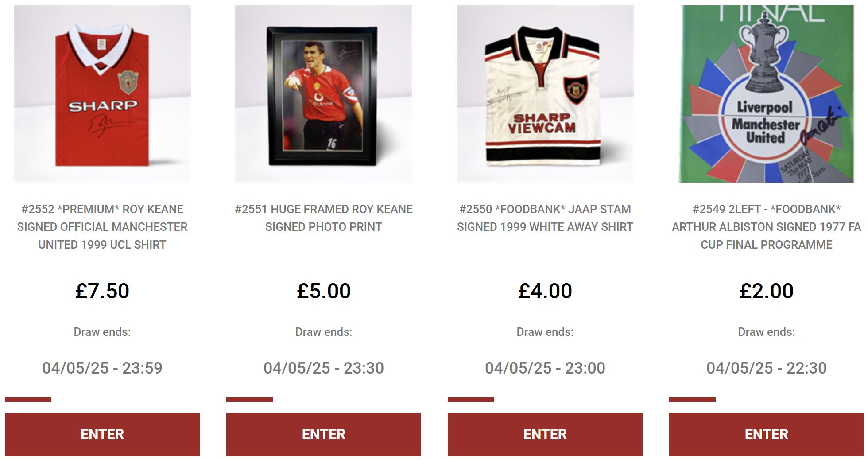The height and width of the screenshot is (460, 868).
Task: Open the Roy Keane signed UCL shirt thumbnail
Action: tap(102, 94)
